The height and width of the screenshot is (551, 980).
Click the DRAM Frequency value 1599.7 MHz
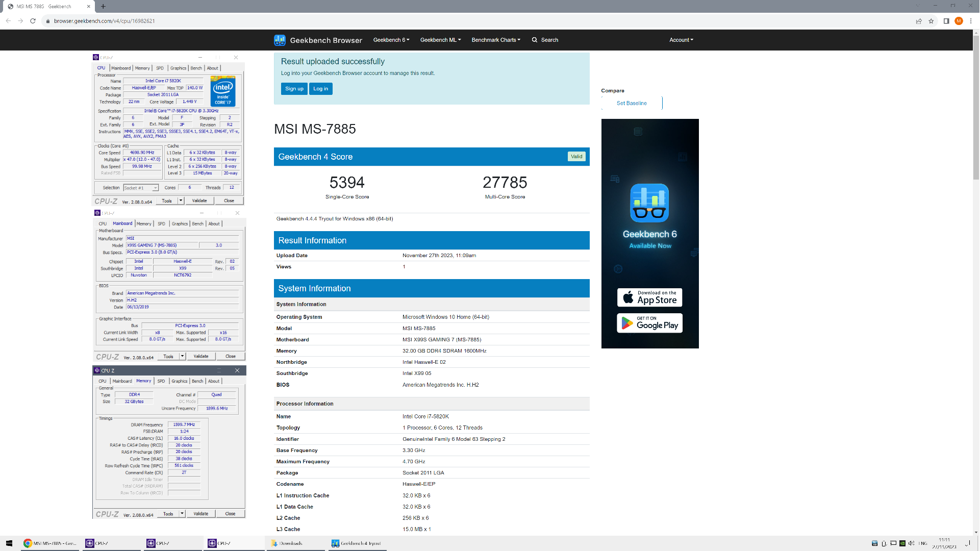point(184,424)
